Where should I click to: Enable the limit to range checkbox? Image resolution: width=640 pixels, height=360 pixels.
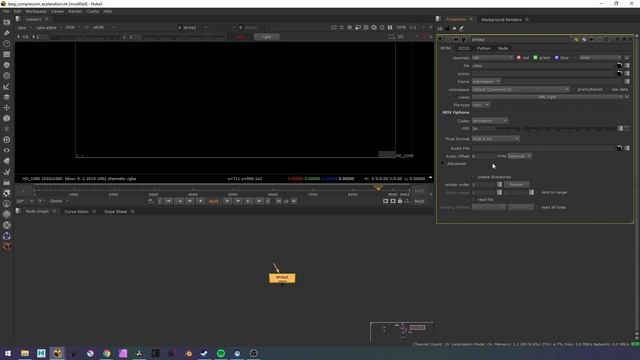click(x=538, y=192)
